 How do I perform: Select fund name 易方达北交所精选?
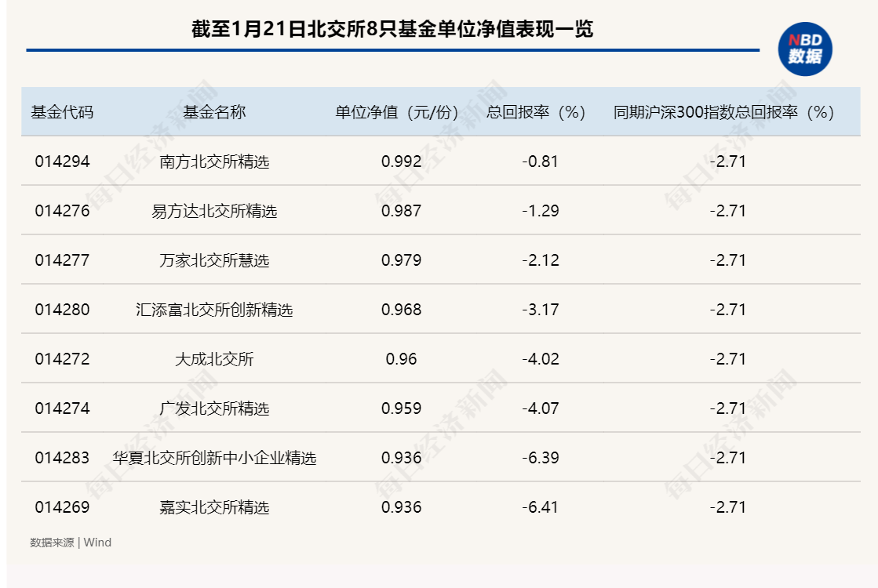[214, 211]
